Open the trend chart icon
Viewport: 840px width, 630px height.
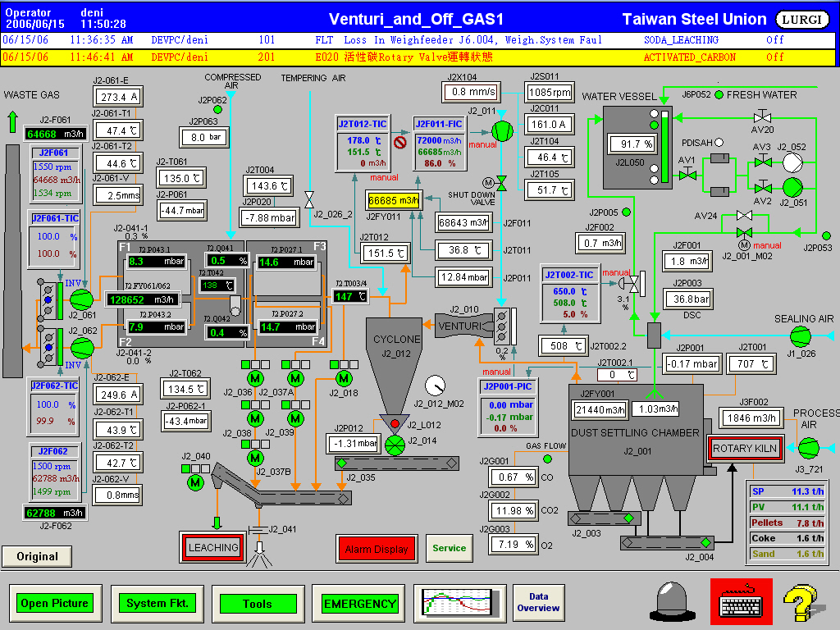pos(459,603)
